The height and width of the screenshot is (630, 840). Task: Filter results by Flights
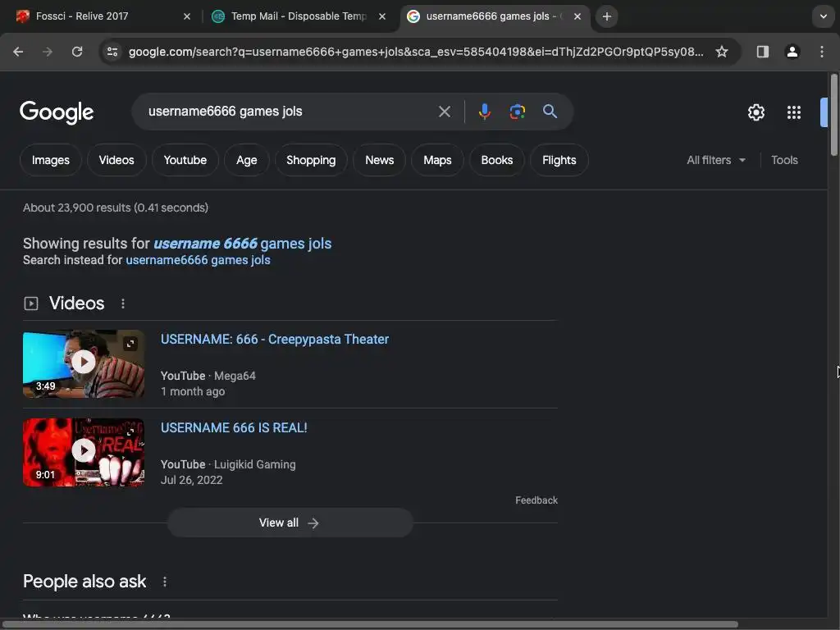(559, 160)
